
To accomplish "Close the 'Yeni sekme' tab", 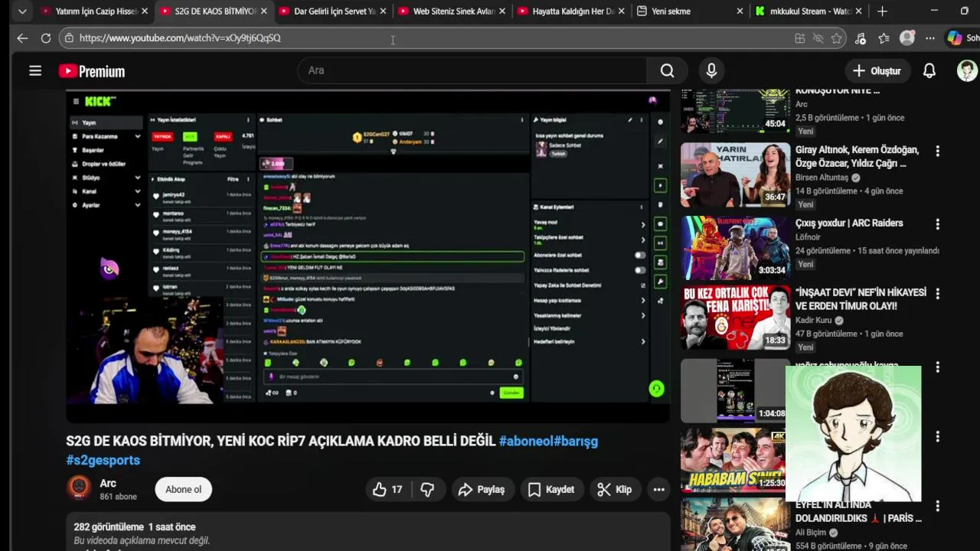I will point(740,11).
